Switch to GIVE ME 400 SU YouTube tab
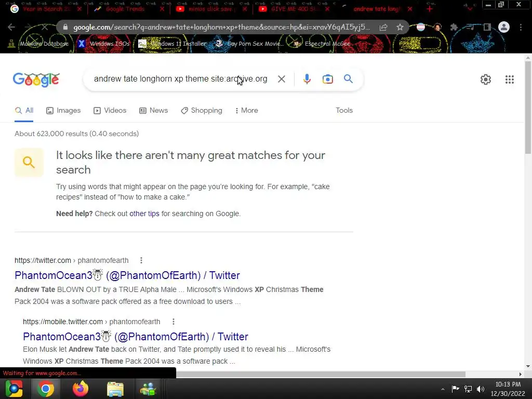Screen dimensions: 532x399 pos(291,9)
